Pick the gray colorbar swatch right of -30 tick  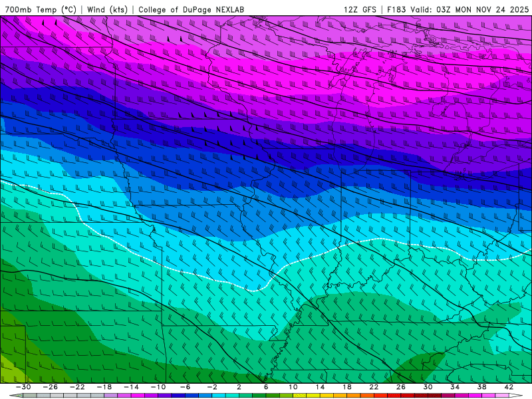pos(30,396)
